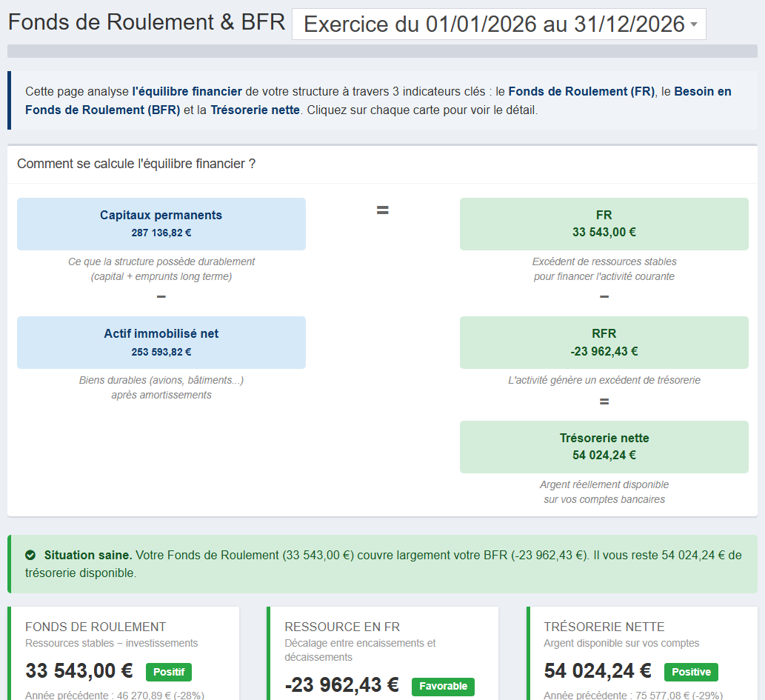Click 'Biens durables (avions, bâtiments...)' caption
The width and height of the screenshot is (765, 700).
pyautogui.click(x=161, y=380)
